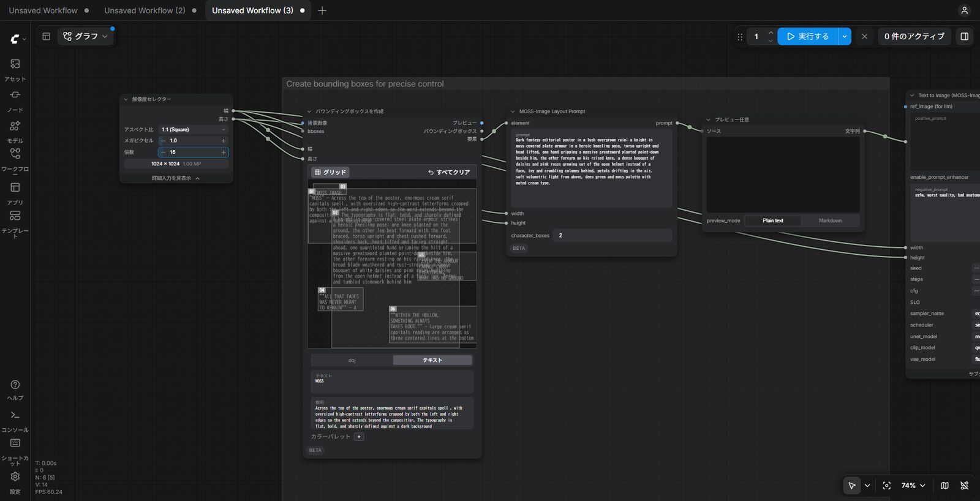Toggle link visibility icon in bottom toolbar
This screenshot has height=501, width=980.
click(964, 485)
